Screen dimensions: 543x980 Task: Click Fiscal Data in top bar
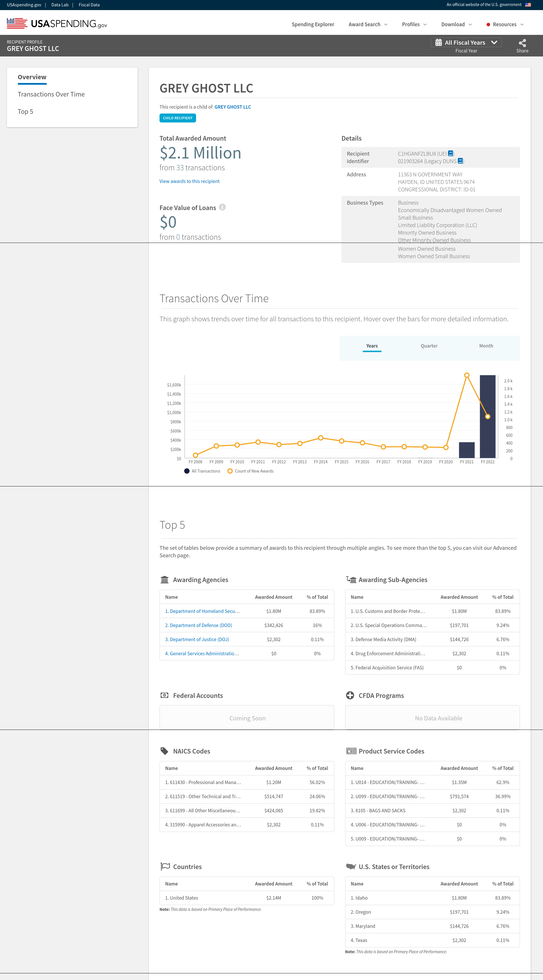coord(89,5)
